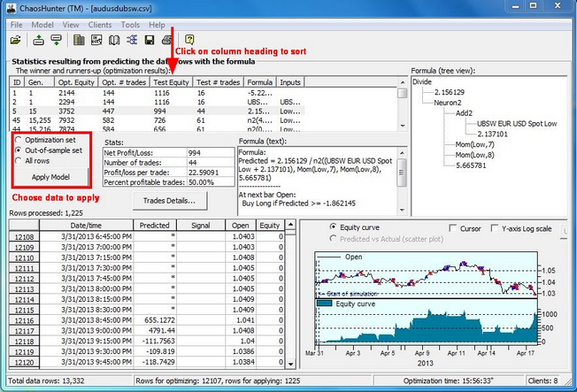Image resolution: width=577 pixels, height=392 pixels.
Task: Enable the Y-axis Log scale checkbox
Action: (x=495, y=228)
